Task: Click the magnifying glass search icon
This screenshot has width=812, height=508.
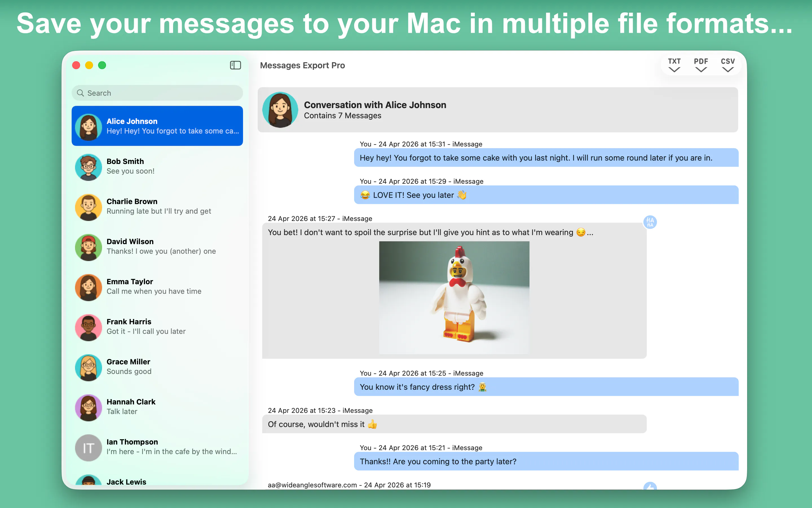Action: (80, 93)
